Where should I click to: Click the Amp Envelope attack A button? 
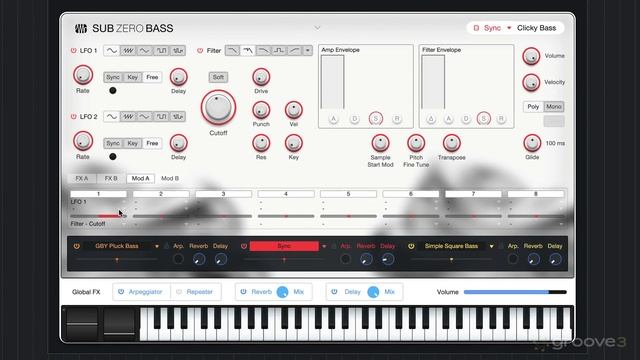coord(333,119)
